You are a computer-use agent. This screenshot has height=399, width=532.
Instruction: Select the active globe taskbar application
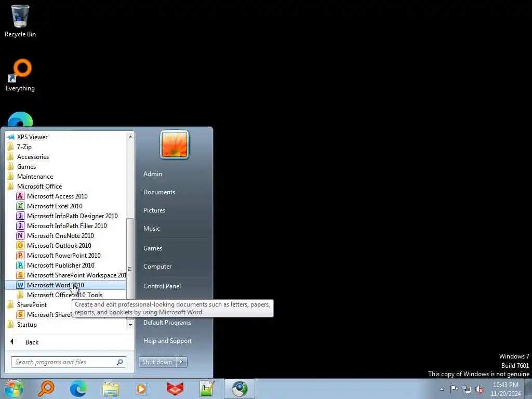[x=239, y=389]
